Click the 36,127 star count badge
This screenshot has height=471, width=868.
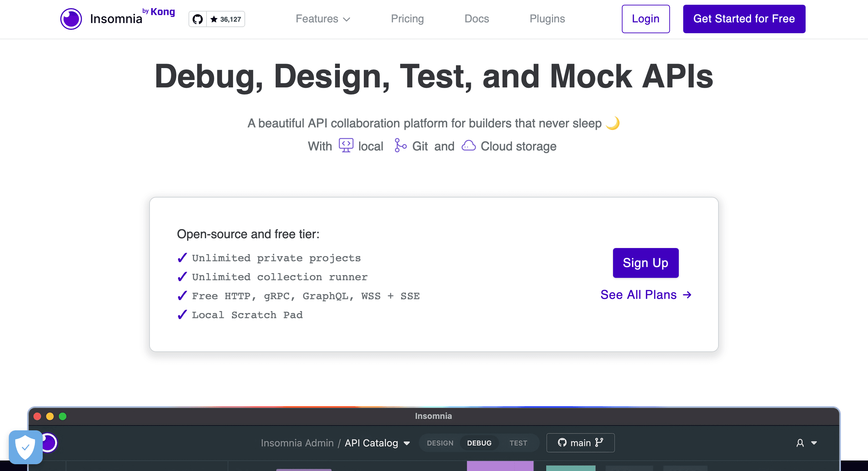pyautogui.click(x=226, y=19)
